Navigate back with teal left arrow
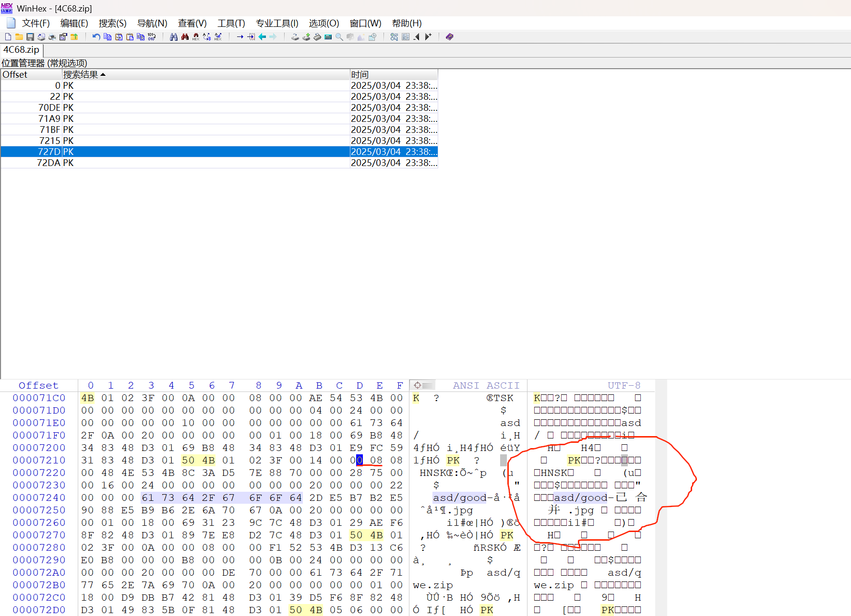 pos(262,37)
